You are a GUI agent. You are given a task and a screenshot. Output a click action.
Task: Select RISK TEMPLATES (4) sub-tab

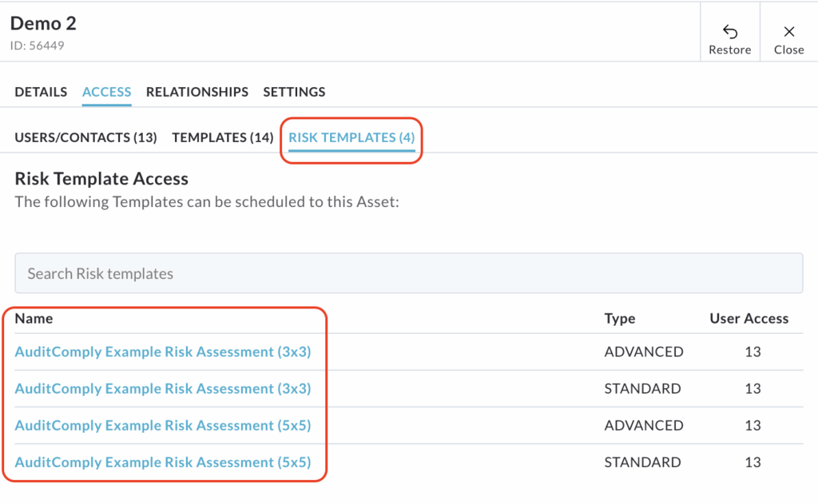(351, 137)
